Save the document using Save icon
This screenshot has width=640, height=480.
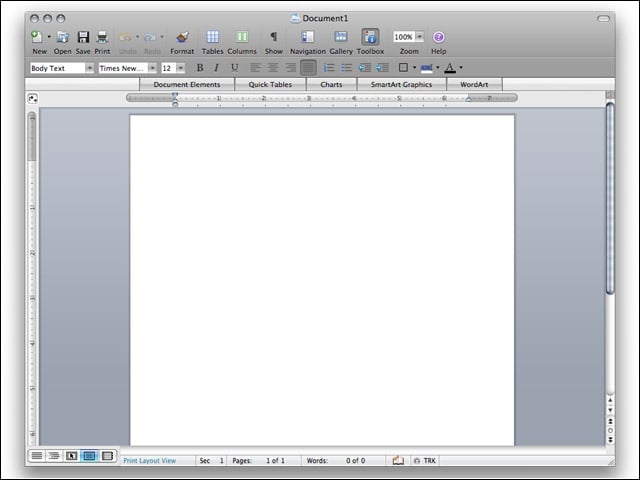[83, 37]
